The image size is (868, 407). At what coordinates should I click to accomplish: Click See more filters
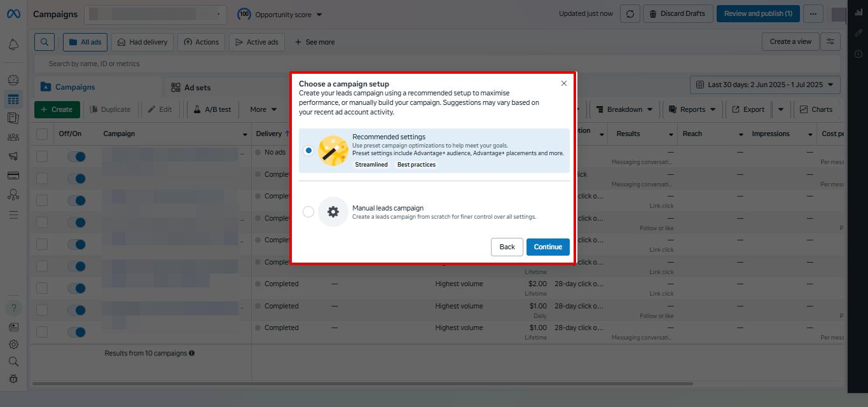(x=315, y=42)
